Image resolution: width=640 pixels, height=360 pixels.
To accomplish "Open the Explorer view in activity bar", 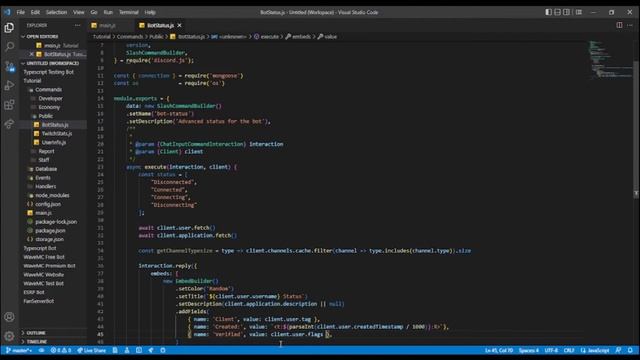I will click(x=9, y=28).
